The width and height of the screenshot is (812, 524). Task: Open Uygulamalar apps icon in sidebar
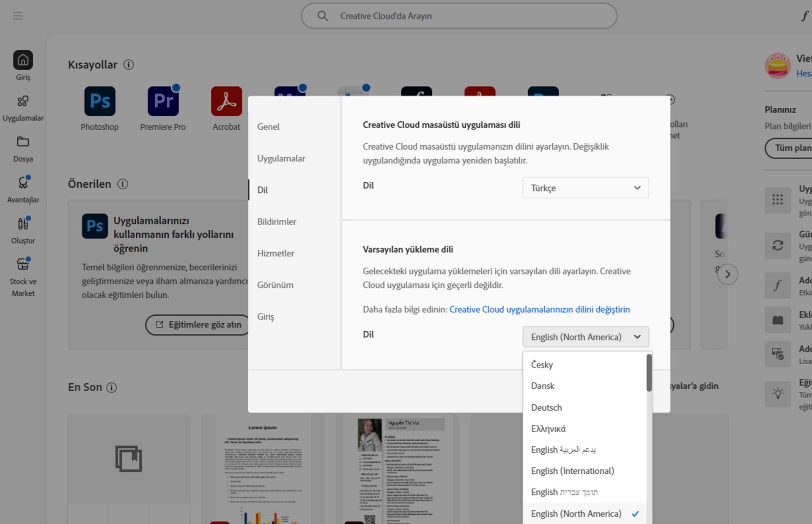point(23,101)
